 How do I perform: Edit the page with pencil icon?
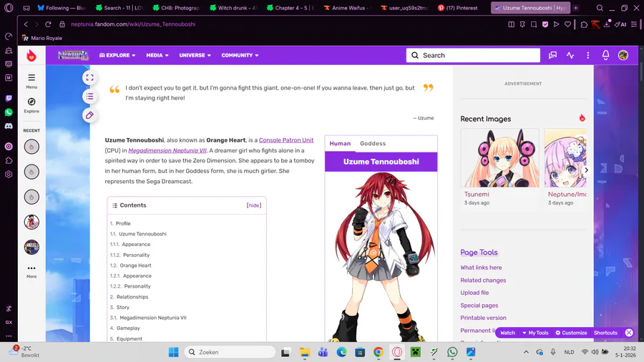(x=89, y=115)
